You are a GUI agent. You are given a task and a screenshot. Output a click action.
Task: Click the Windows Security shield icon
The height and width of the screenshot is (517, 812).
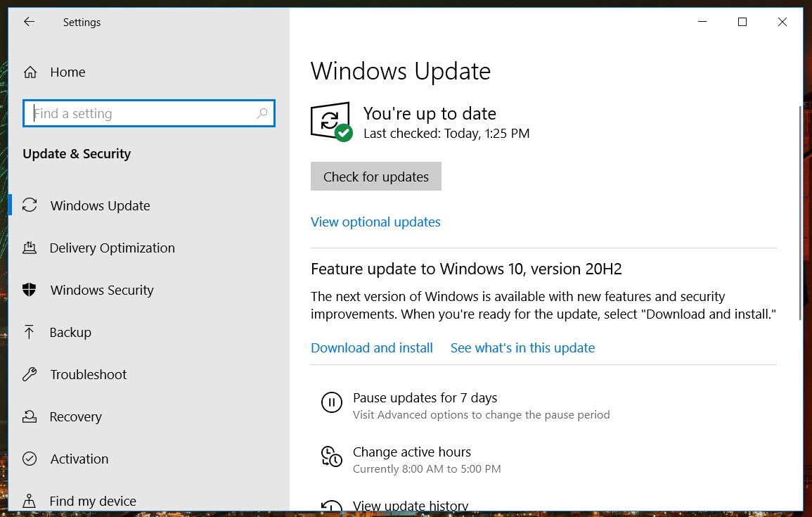(30, 290)
